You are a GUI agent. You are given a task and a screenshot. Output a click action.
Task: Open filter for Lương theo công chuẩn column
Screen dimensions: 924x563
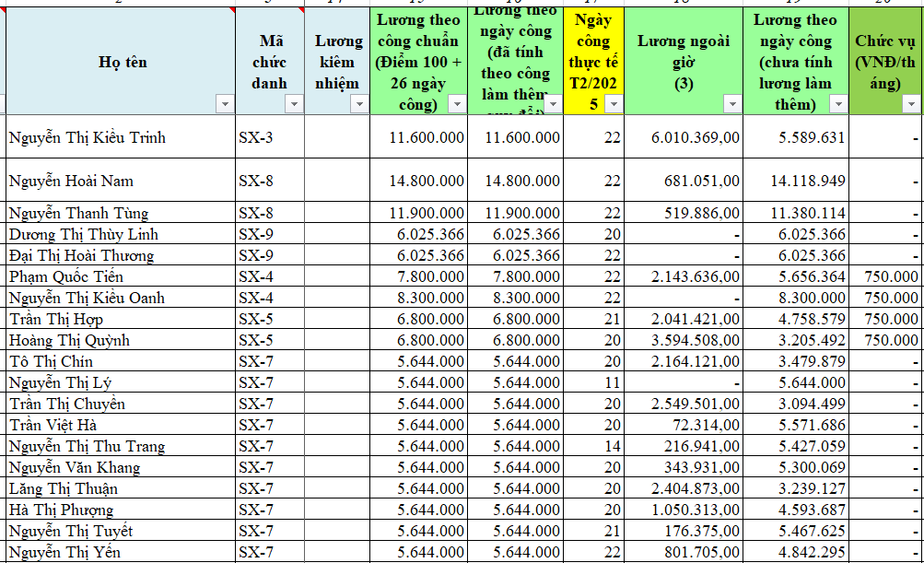pyautogui.click(x=456, y=104)
